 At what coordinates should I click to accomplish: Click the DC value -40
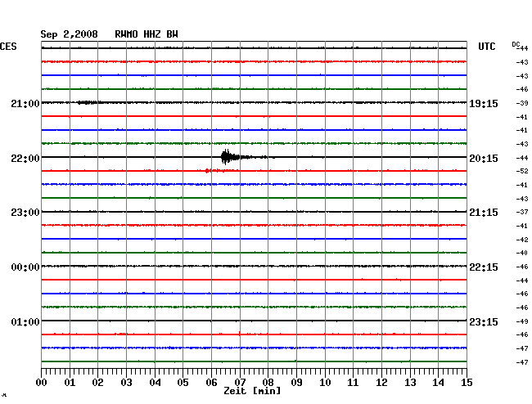[522, 253]
